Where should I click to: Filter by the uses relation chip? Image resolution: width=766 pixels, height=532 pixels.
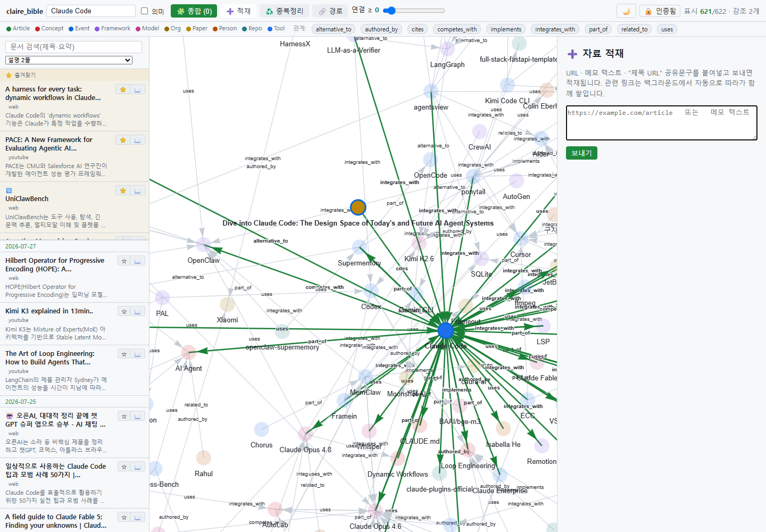[x=667, y=29]
